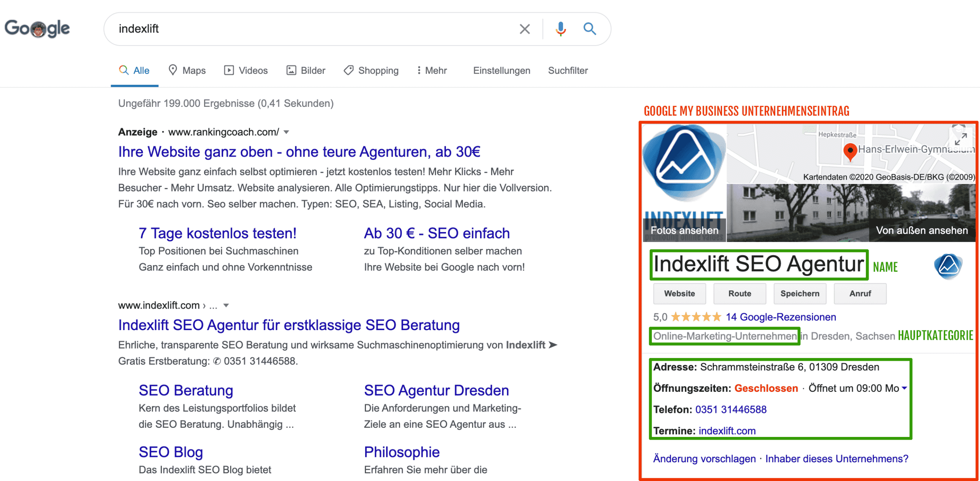
Task: Click 'Inhaber dieses Unternehmens?'
Action: point(837,459)
